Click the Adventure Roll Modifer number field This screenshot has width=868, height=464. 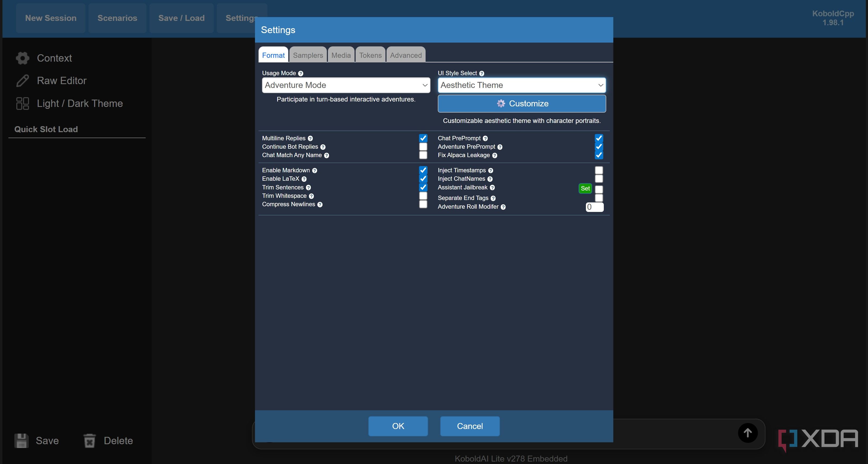pos(594,207)
